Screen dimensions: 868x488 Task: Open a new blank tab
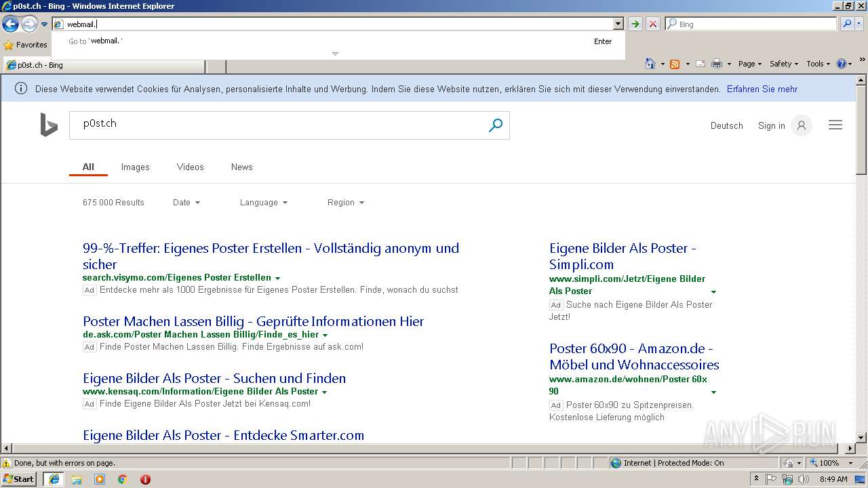point(216,66)
